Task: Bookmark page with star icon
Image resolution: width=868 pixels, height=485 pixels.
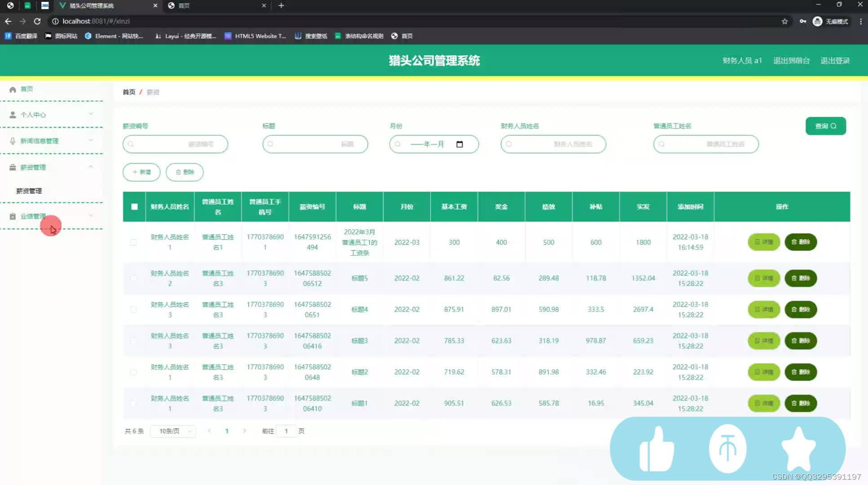Action: click(784, 21)
